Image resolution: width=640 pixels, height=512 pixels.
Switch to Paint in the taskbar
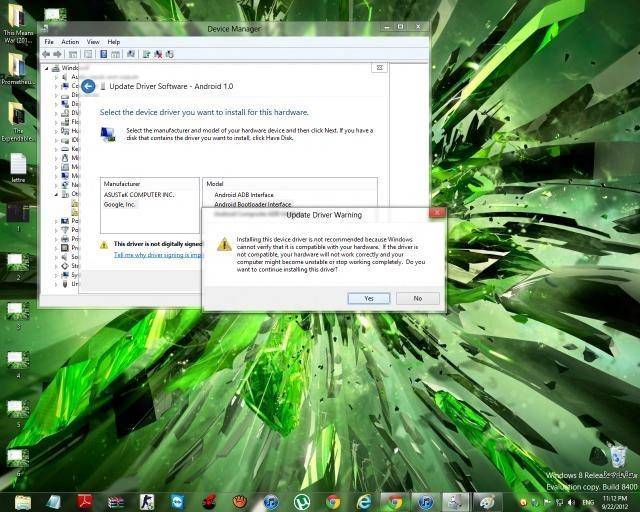tap(487, 502)
